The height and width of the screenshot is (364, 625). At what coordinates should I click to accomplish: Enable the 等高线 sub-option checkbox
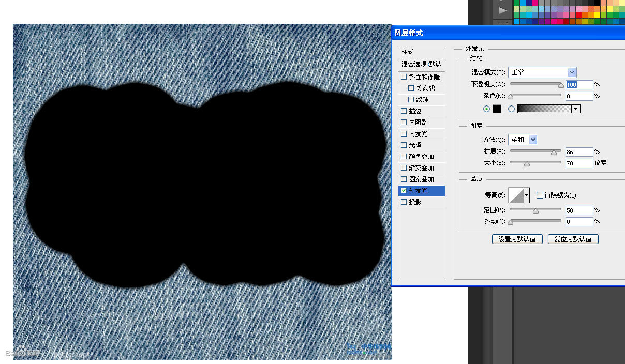pos(411,88)
